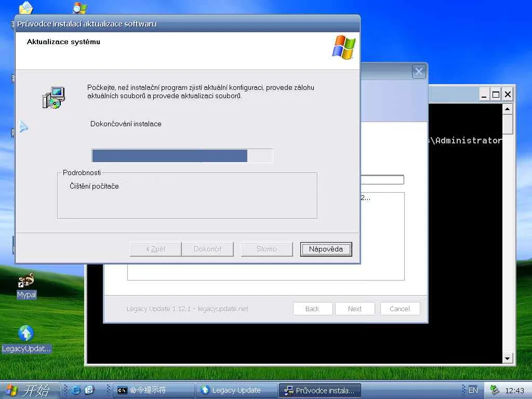The image size is (532, 399).
Task: Click Back in Legacy Update window
Action: point(312,309)
